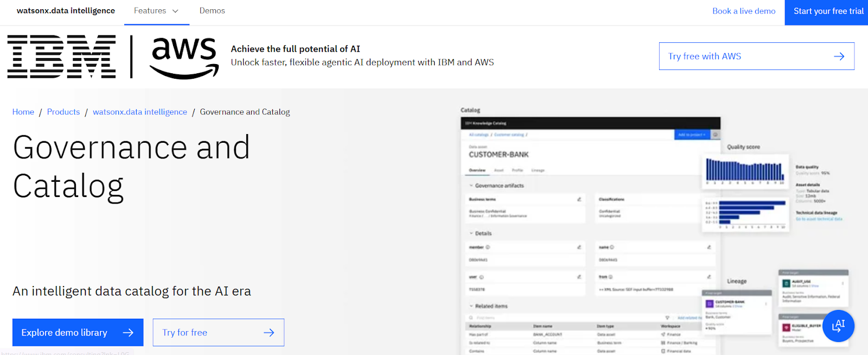The image size is (868, 355).
Task: Click the filter icon in Related items
Action: (x=667, y=318)
